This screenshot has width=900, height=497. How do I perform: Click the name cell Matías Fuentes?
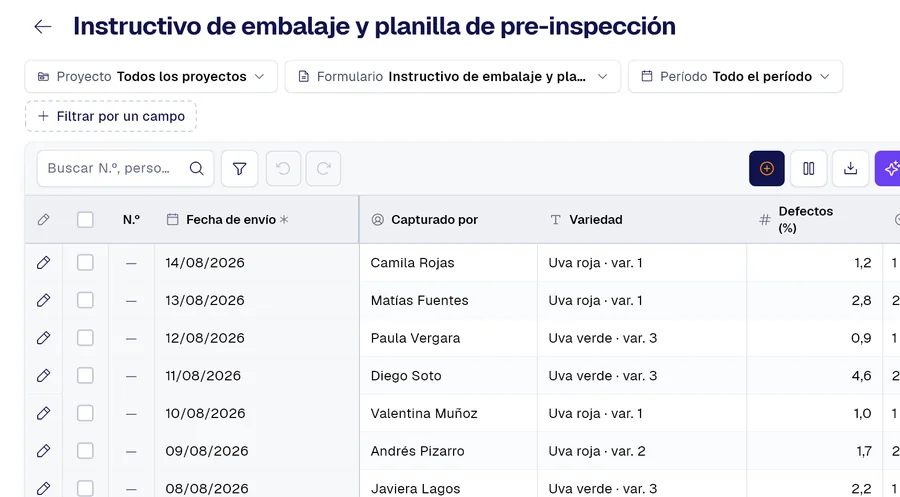(449, 300)
